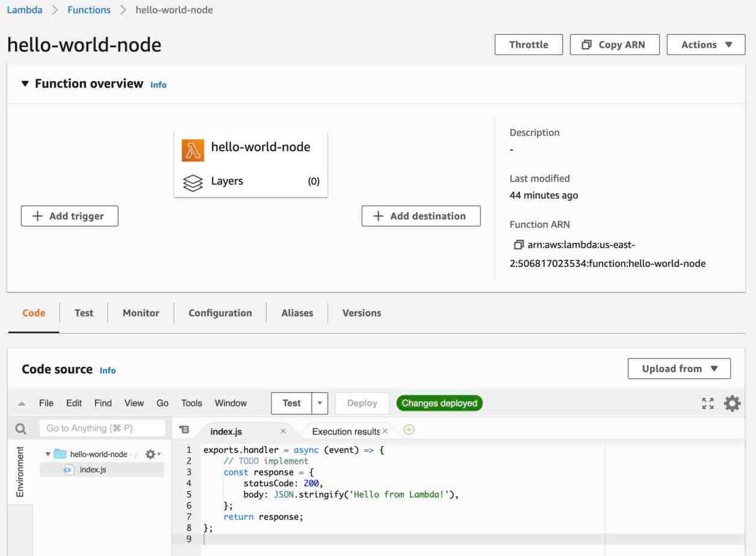Image resolution: width=756 pixels, height=556 pixels.
Task: Open the editor settings gear icon
Action: pos(732,403)
